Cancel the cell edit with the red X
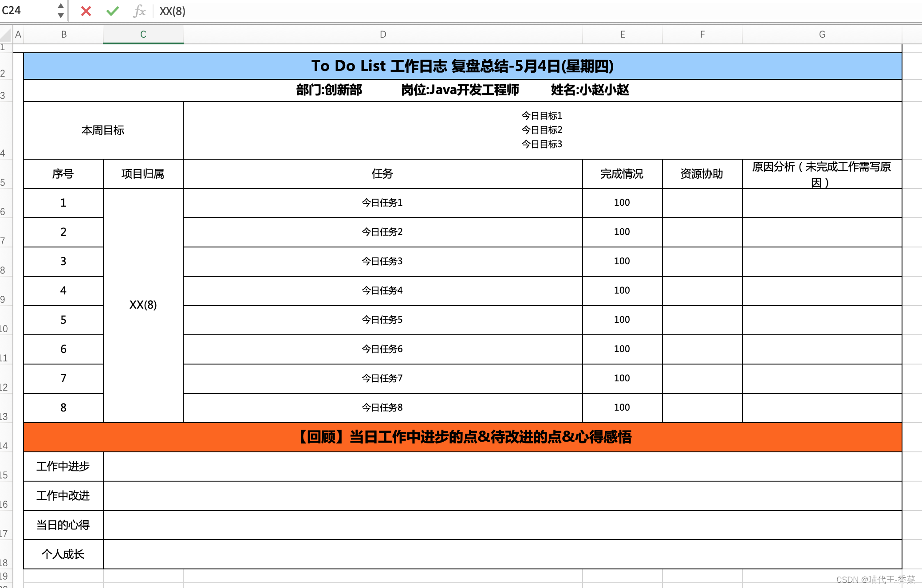922x588 pixels. pyautogui.click(x=86, y=11)
